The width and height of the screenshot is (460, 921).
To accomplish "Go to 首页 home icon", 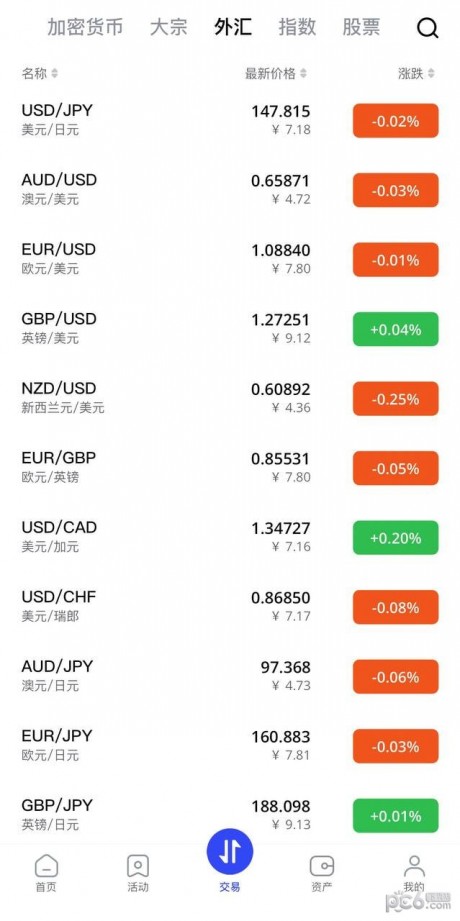I will coord(46,865).
